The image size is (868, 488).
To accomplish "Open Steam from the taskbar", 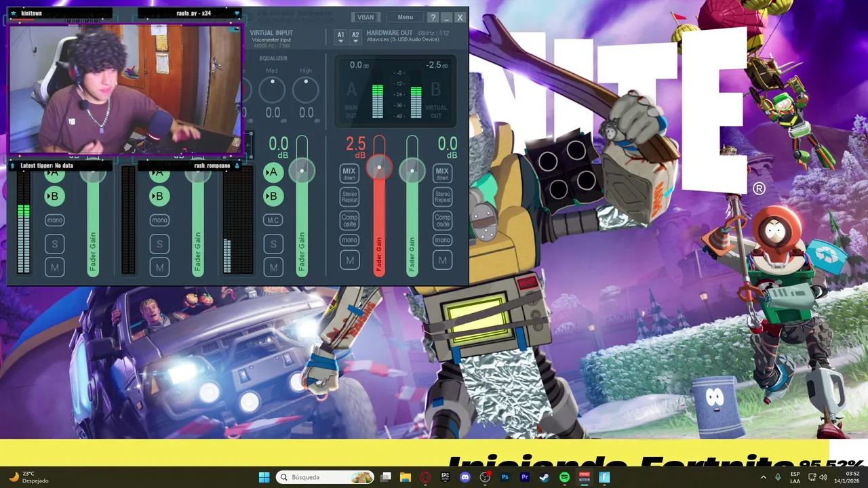I will pos(545,477).
